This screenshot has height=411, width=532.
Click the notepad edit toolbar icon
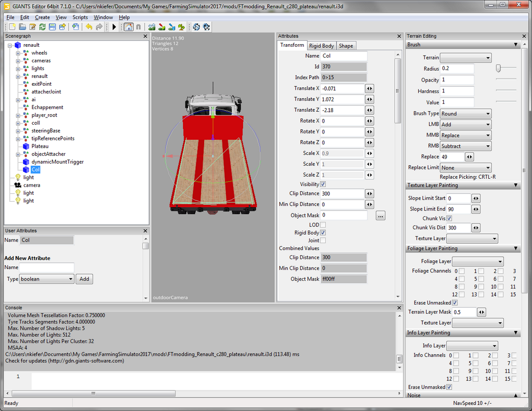tap(32, 27)
